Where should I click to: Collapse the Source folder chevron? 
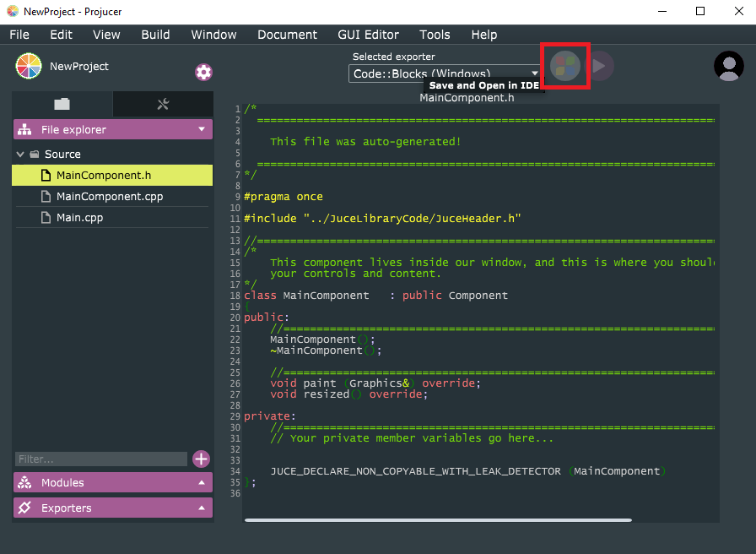[20, 155]
